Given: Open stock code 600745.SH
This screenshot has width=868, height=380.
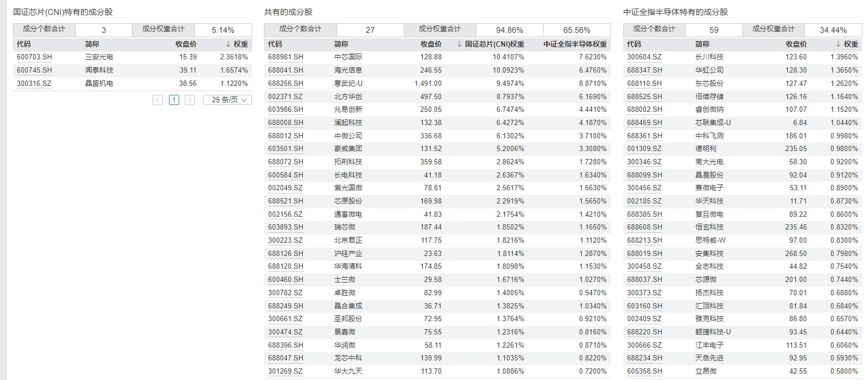Looking at the screenshot, I should click(34, 70).
